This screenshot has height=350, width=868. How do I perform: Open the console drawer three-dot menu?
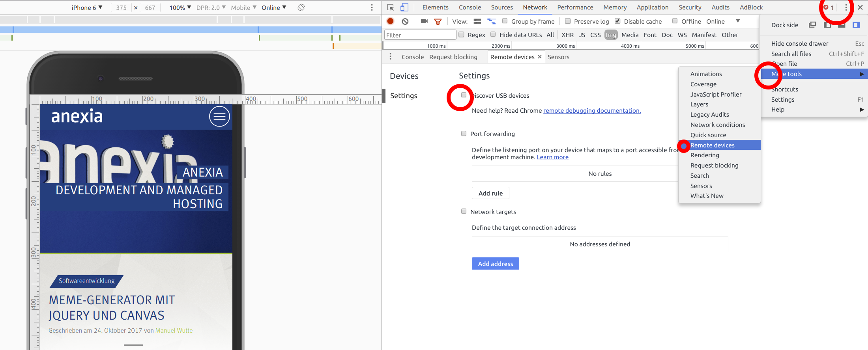[x=391, y=57]
